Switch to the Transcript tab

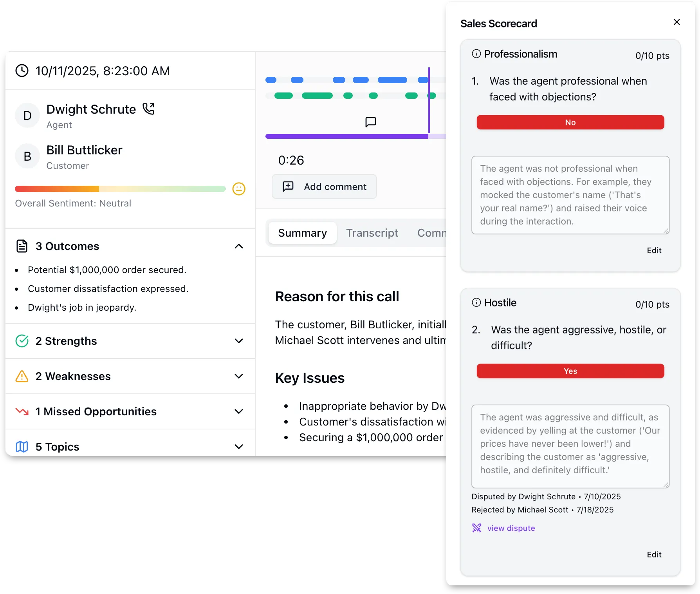[372, 233]
